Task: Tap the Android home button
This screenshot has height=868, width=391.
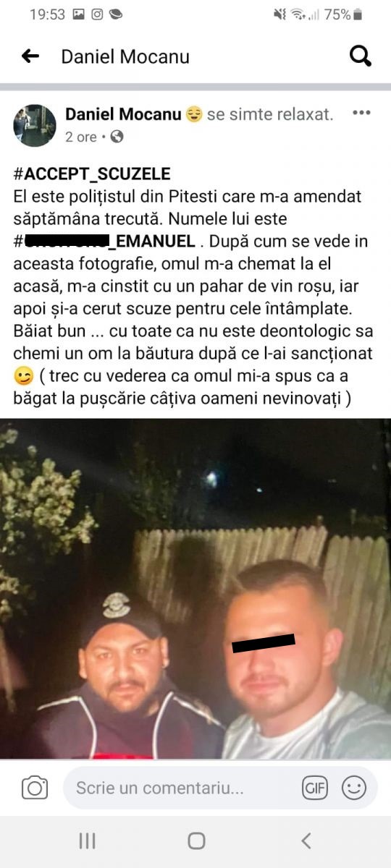Action: (x=195, y=841)
